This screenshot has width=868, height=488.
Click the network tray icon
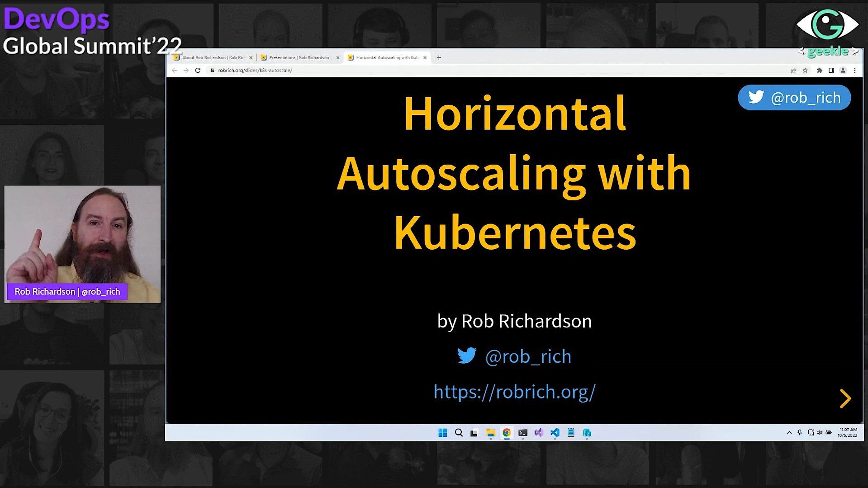coord(811,433)
